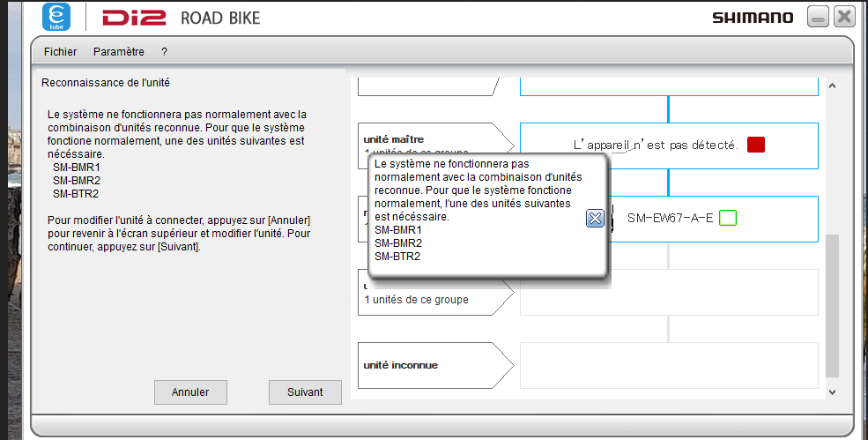Click the scrollbar up arrow
868x440 pixels.
(832, 86)
